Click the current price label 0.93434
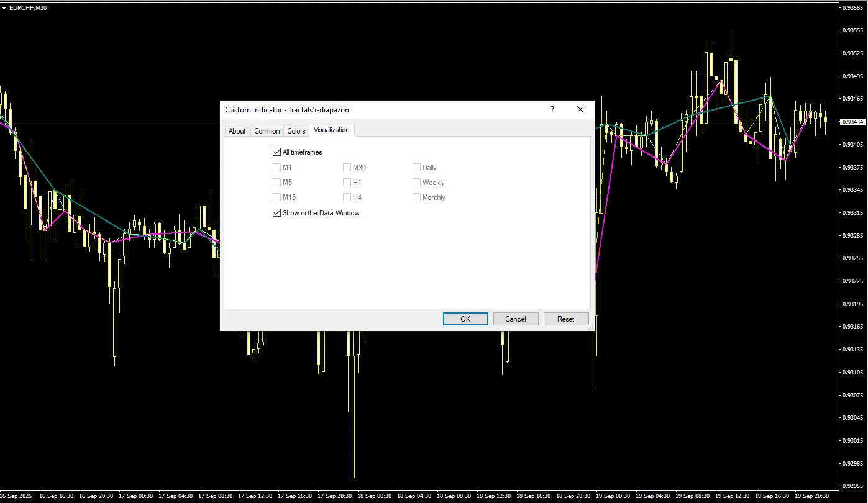The height and width of the screenshot is (503, 868). pos(852,122)
